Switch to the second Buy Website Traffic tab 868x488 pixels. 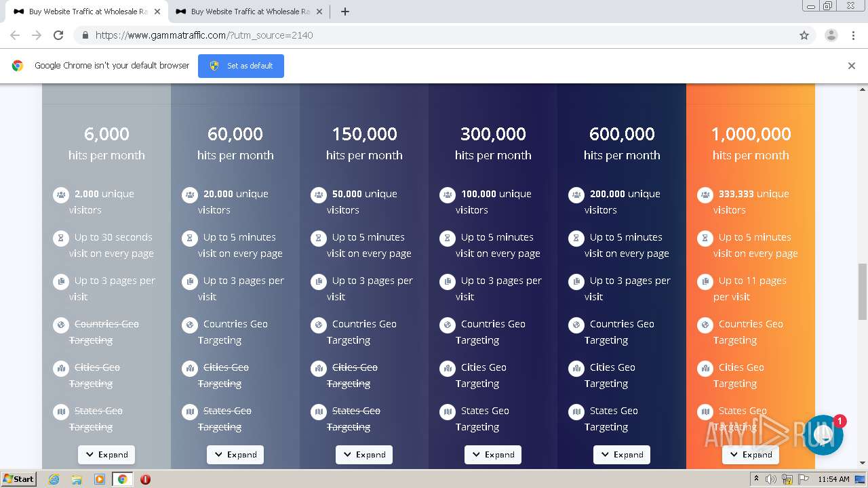249,12
